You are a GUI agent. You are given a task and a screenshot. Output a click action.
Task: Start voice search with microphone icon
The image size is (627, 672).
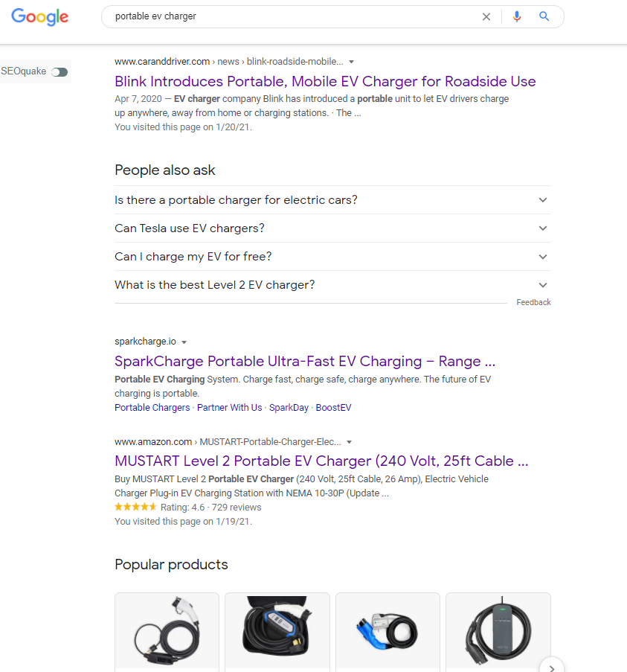pyautogui.click(x=517, y=16)
